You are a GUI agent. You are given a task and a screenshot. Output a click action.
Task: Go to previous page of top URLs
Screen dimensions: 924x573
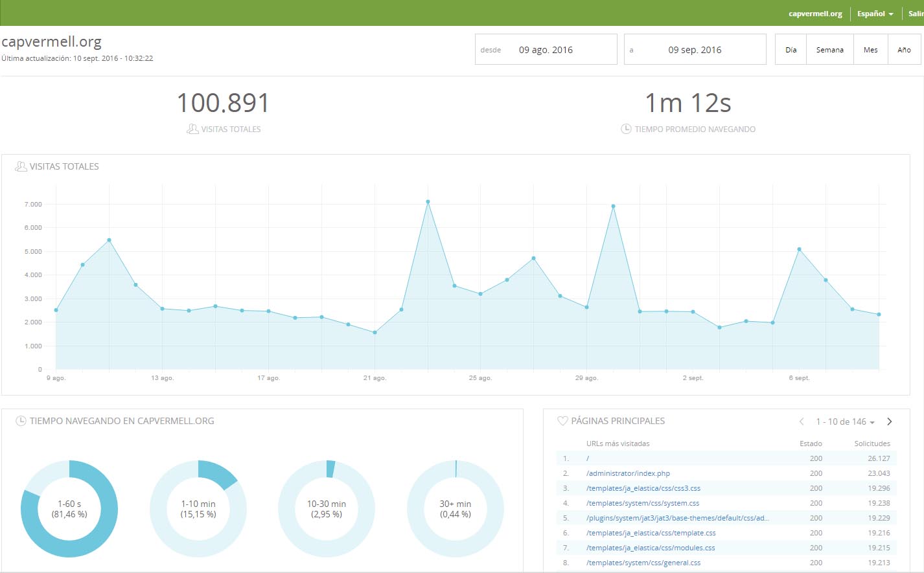click(x=802, y=421)
